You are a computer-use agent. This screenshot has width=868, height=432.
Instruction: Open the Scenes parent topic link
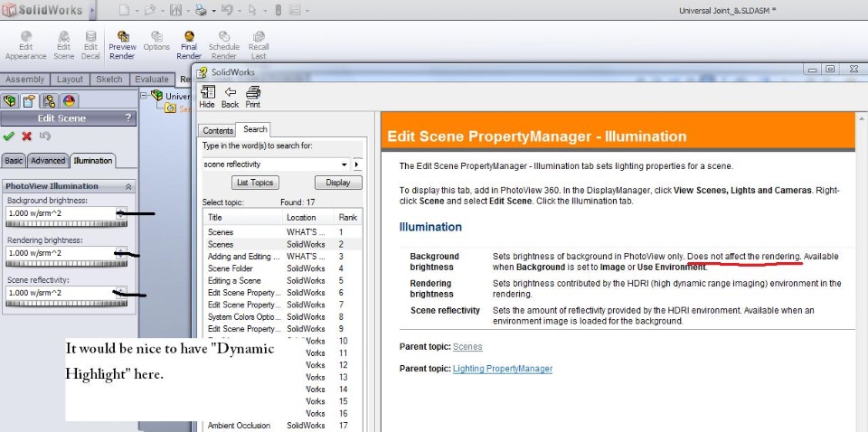click(467, 347)
